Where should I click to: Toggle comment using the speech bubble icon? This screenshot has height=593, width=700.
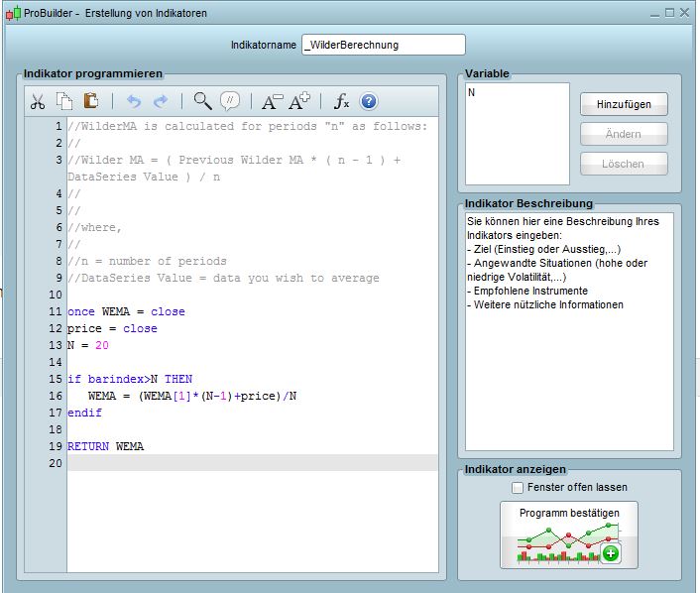point(230,101)
